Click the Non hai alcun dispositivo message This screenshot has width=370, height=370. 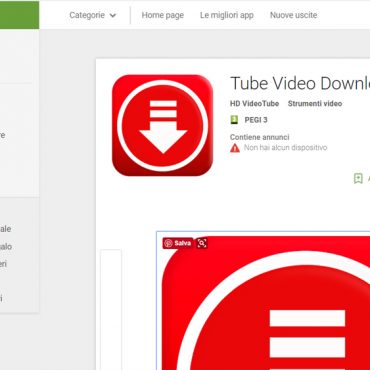tap(285, 147)
